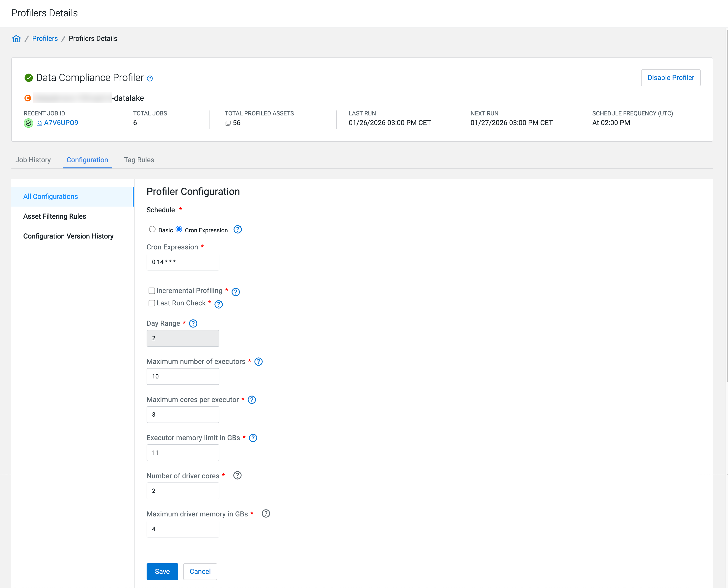Click help icon for Number of driver cores
728x588 pixels.
237,476
